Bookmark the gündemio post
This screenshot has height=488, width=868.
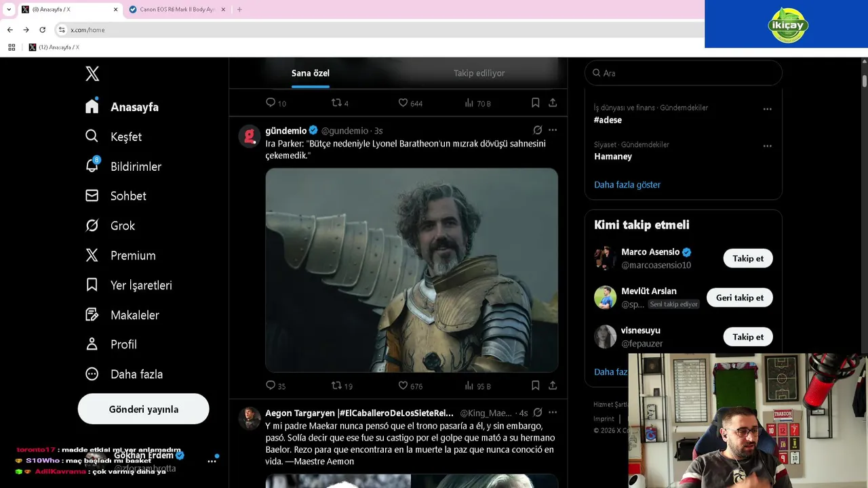point(535,386)
